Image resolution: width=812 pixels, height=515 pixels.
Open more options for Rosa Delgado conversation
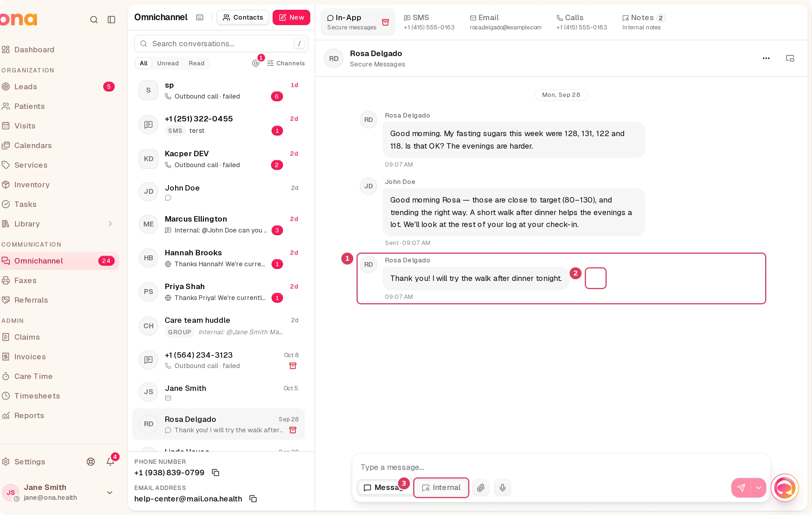(x=766, y=58)
